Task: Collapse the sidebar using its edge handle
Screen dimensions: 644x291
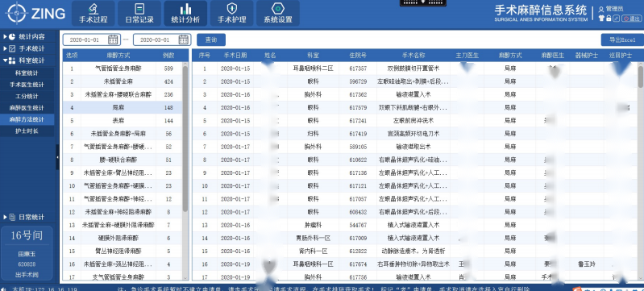Action: pyautogui.click(x=57, y=157)
